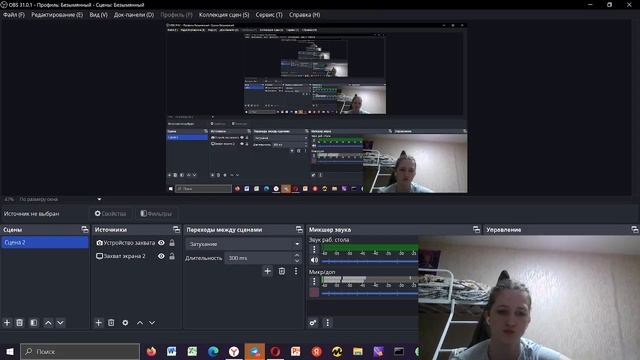Decrease transition duration with down arrow
This screenshot has height=360, width=640.
297,261
